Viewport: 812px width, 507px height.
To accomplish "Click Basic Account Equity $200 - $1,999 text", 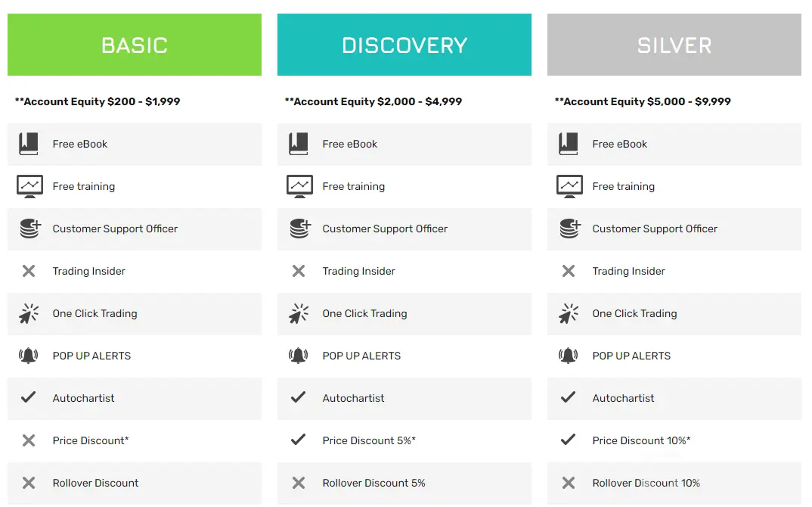I will [98, 101].
